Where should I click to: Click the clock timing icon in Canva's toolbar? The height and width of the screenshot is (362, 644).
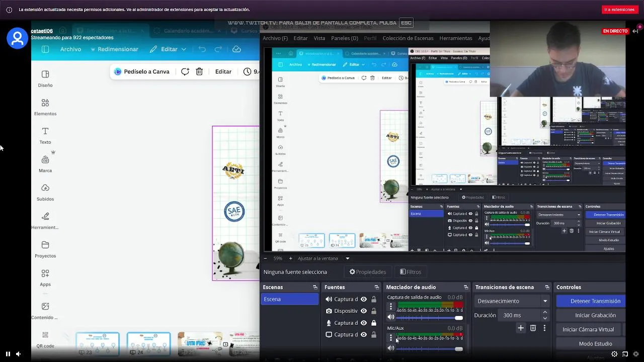247,71
